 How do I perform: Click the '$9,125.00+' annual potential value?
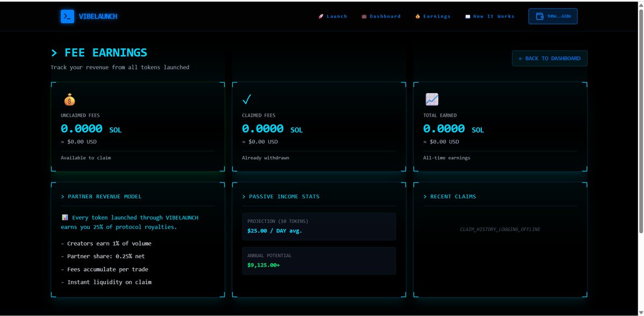tap(264, 265)
